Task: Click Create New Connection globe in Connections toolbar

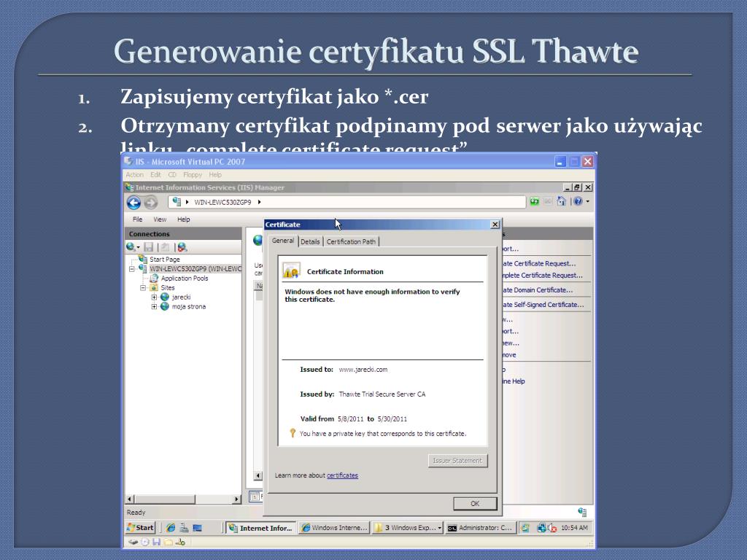Action: pyautogui.click(x=131, y=247)
